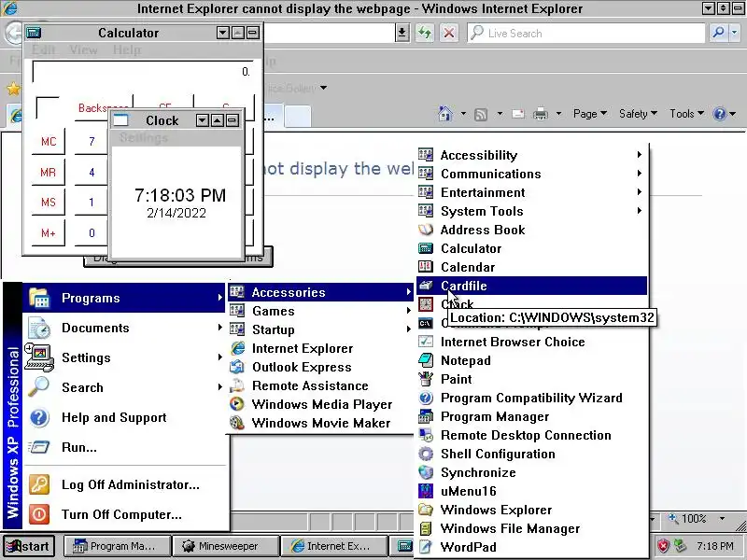The image size is (747, 560).
Task: Open Settings menu in Clock window
Action: pyautogui.click(x=144, y=137)
